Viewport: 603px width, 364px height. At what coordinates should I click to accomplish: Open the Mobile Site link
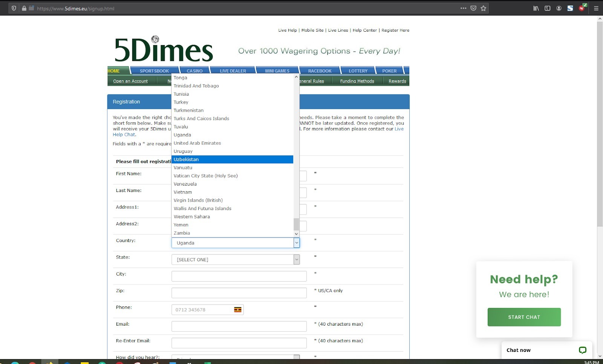click(x=312, y=30)
